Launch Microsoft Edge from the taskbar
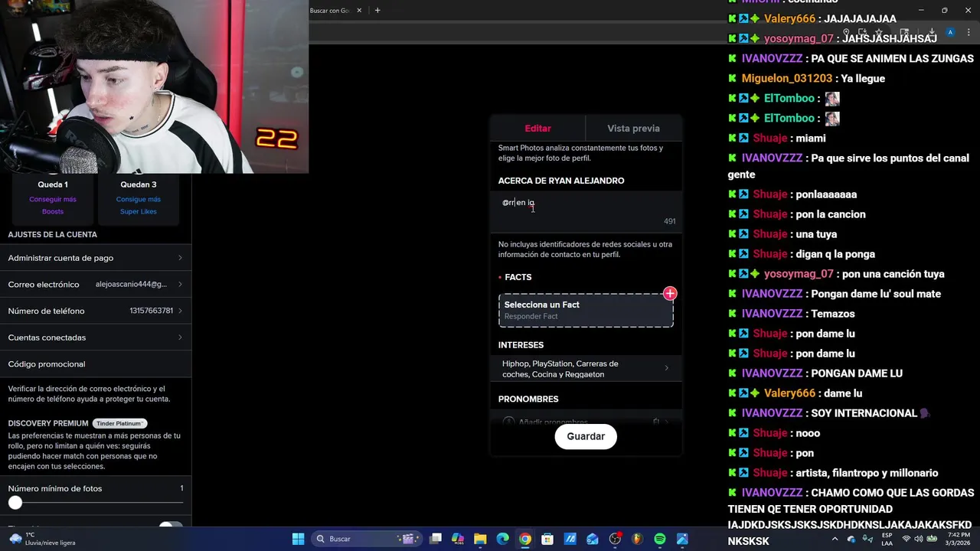The width and height of the screenshot is (980, 551). click(x=502, y=539)
